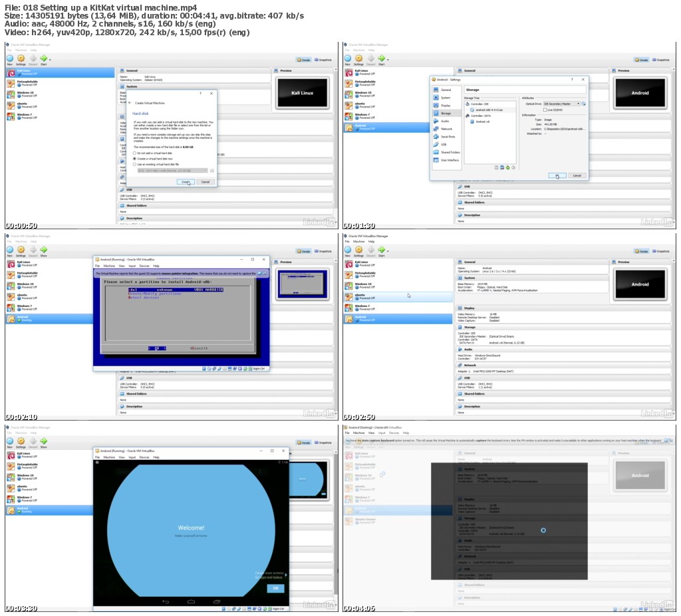
Task: Open User Interface category in Android Settings dialog
Action: [x=446, y=160]
